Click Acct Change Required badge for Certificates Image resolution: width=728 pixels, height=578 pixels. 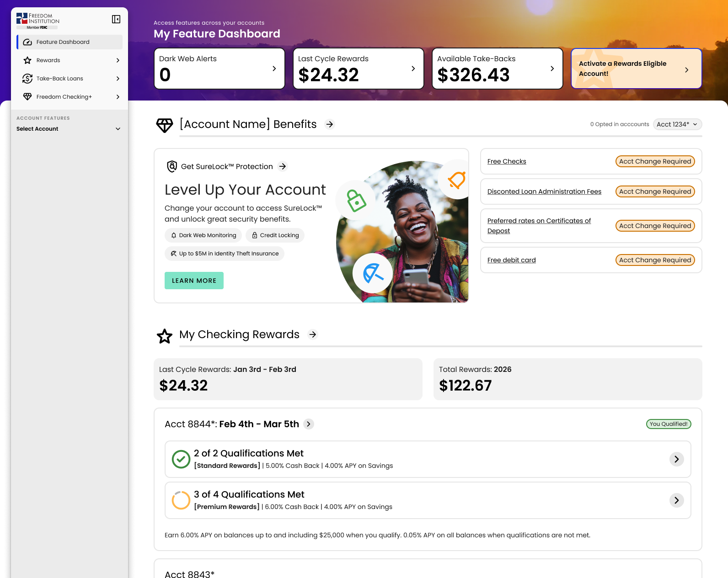(655, 226)
